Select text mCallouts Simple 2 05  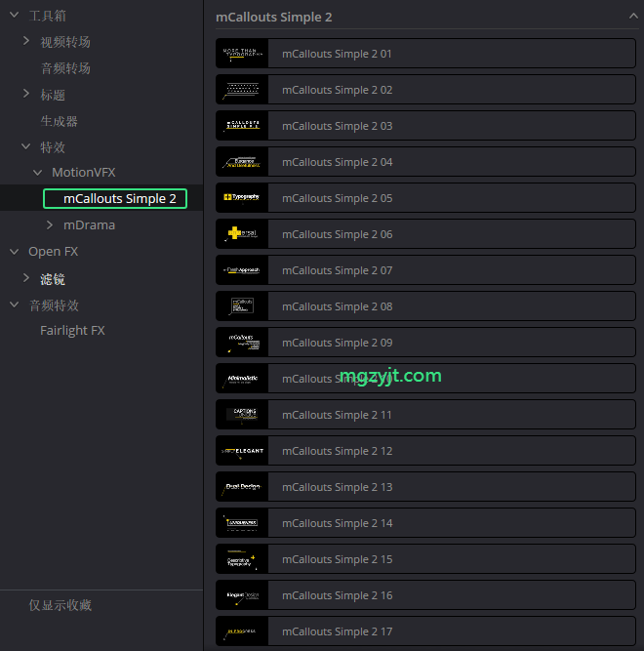(337, 198)
